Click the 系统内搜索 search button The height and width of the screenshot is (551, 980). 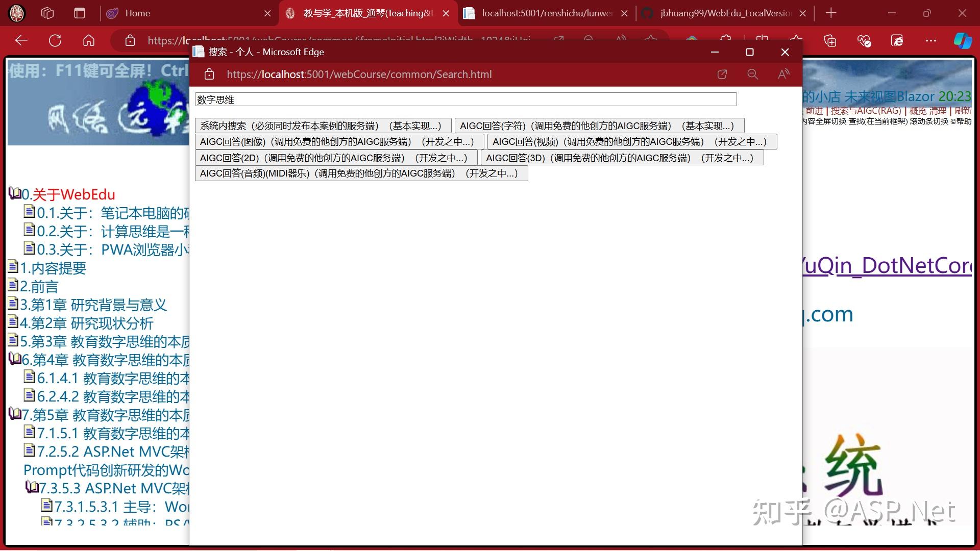point(323,125)
